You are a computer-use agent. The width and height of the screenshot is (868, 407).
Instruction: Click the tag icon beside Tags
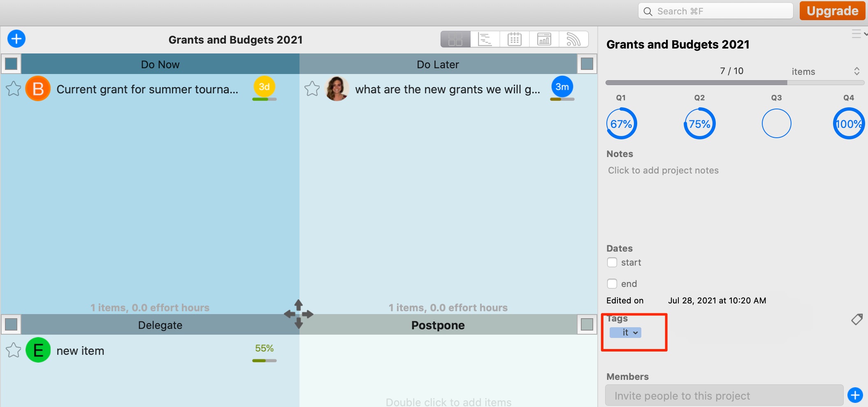pos(857,319)
